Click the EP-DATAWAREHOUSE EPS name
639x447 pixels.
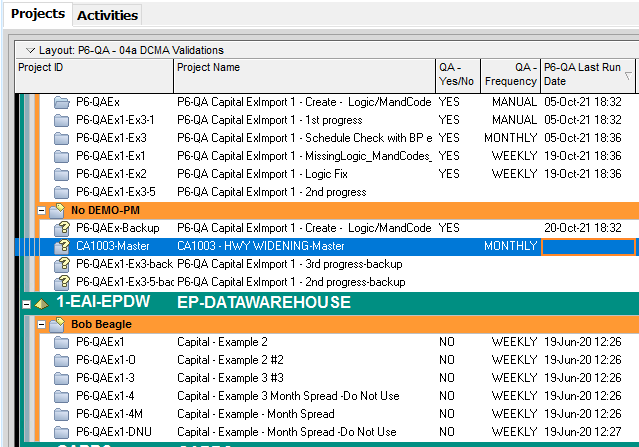264,302
